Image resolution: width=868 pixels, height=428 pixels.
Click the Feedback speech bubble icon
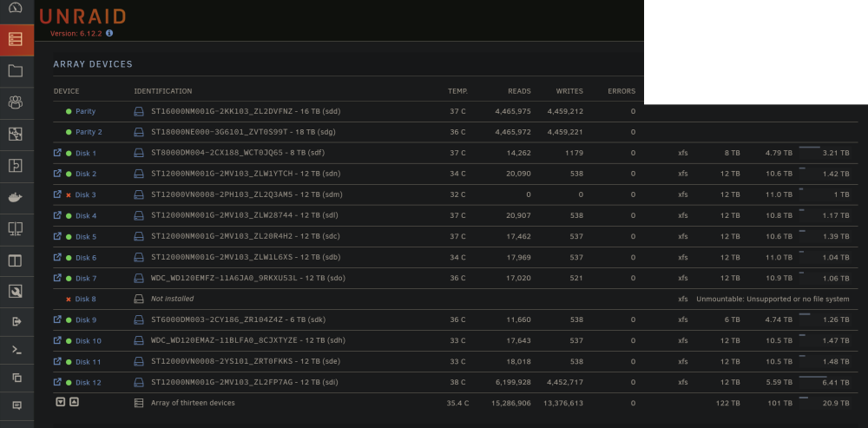(16, 405)
